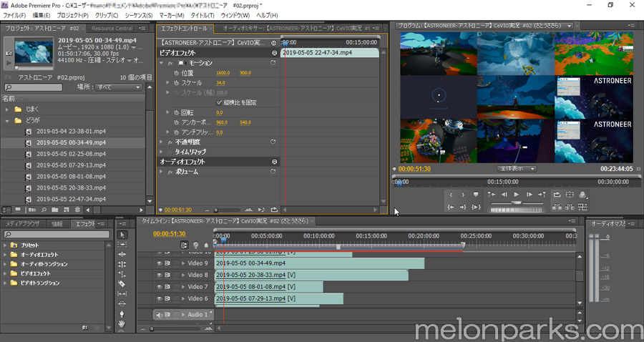644x342 pixels.
Task: Select the Ripple Edit tool
Action: click(x=122, y=254)
